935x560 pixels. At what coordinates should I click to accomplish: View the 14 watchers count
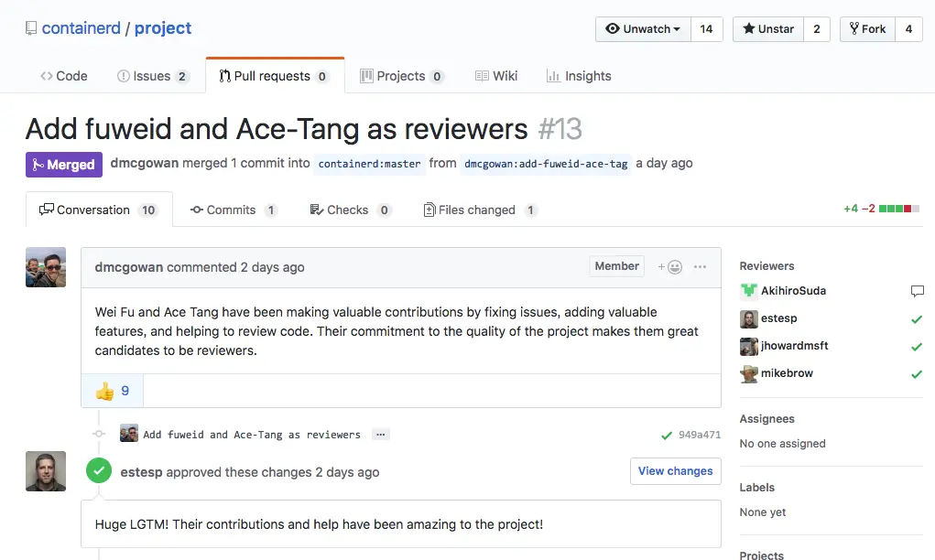pyautogui.click(x=707, y=28)
